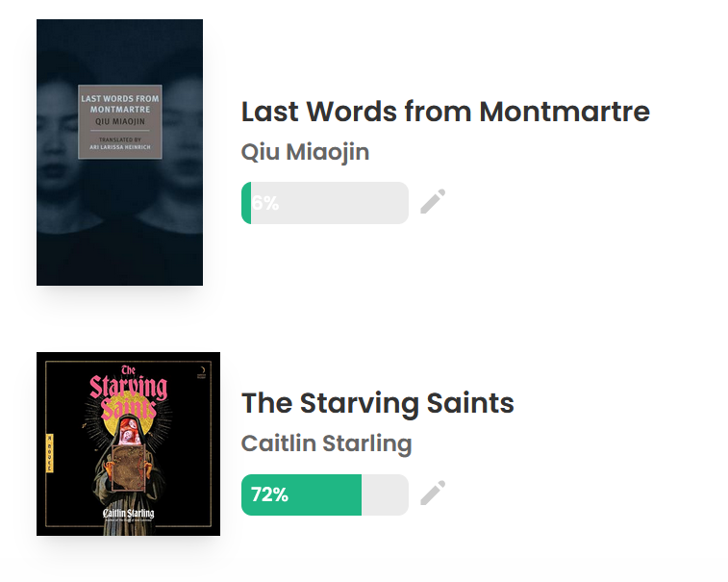Click the grey unfilled end of the 72% bar
Screen dimensions: 728x582
[385, 494]
